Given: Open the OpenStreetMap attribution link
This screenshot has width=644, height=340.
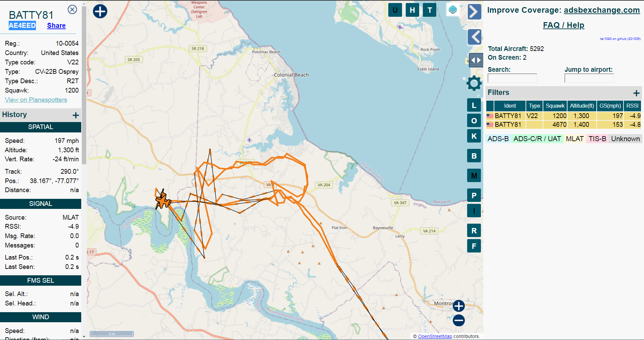Looking at the screenshot, I should pos(435,336).
